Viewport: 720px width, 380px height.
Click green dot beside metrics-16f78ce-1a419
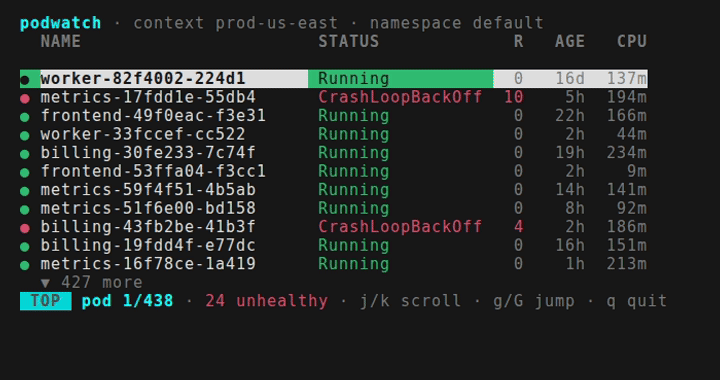[25, 265]
